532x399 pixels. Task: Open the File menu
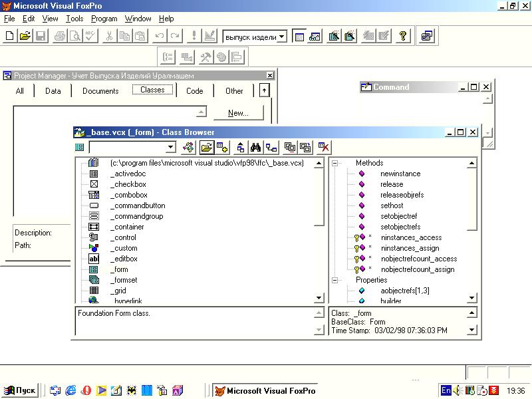point(9,19)
